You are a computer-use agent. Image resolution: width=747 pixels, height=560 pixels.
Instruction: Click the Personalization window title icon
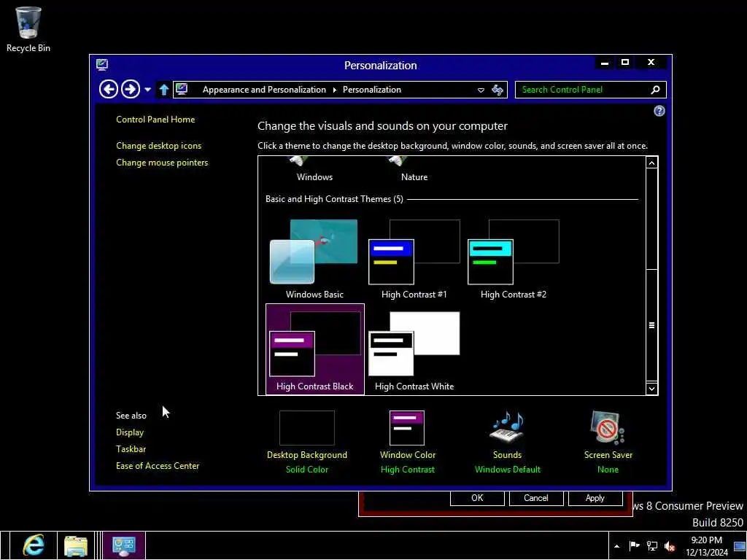point(102,65)
